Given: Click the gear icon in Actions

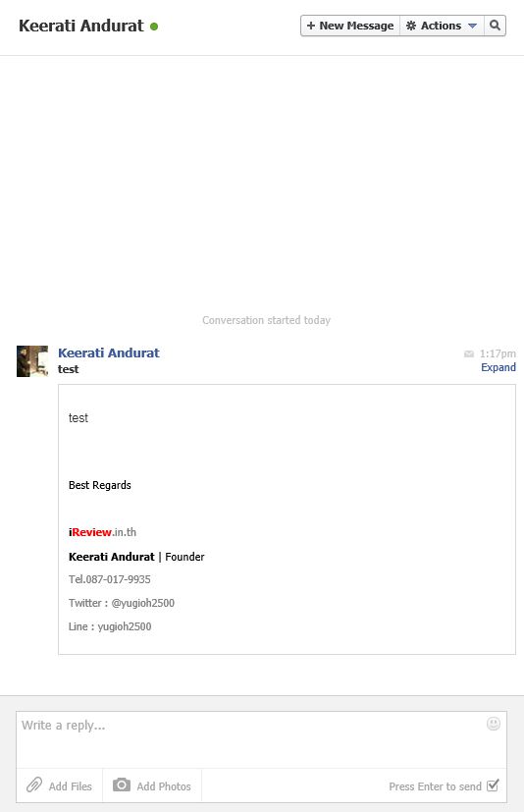Looking at the screenshot, I should (411, 26).
